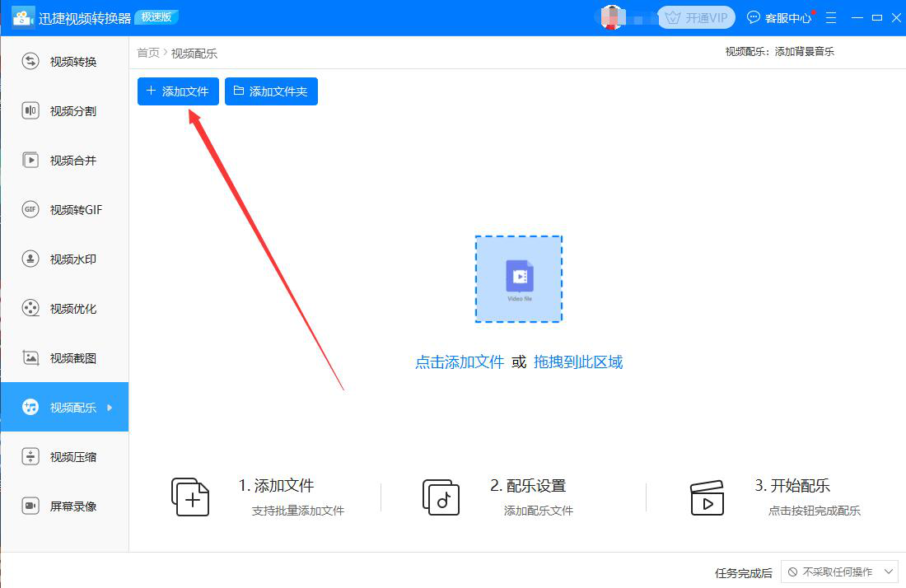
Task: Click the 屏幕录像 screen record icon
Action: tap(30, 506)
